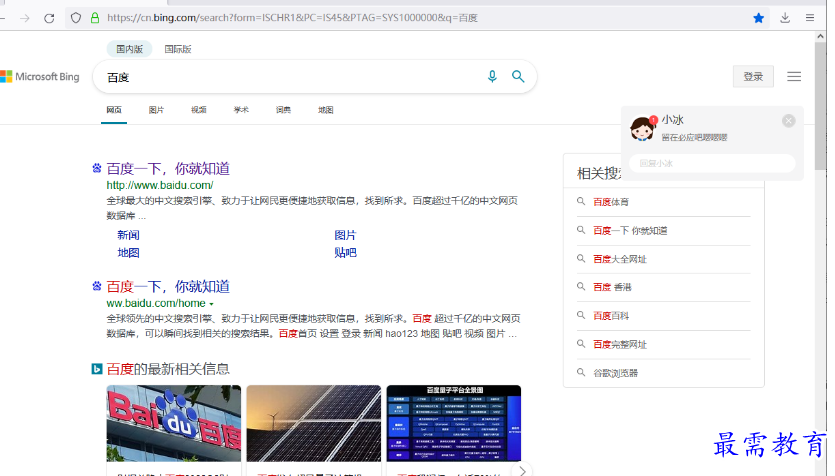Select the 国内版 search mode
The height and width of the screenshot is (476, 835).
point(130,49)
